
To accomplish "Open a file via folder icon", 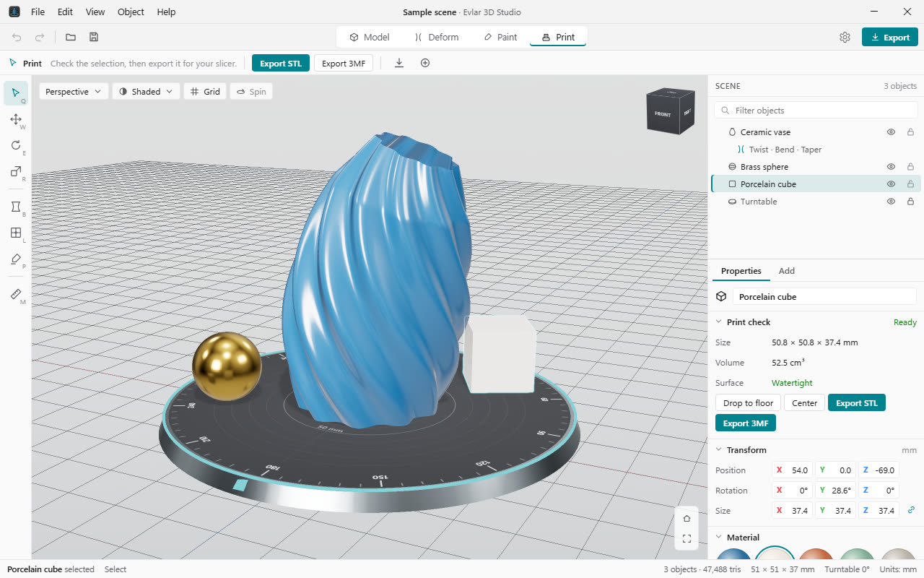I will (71, 37).
